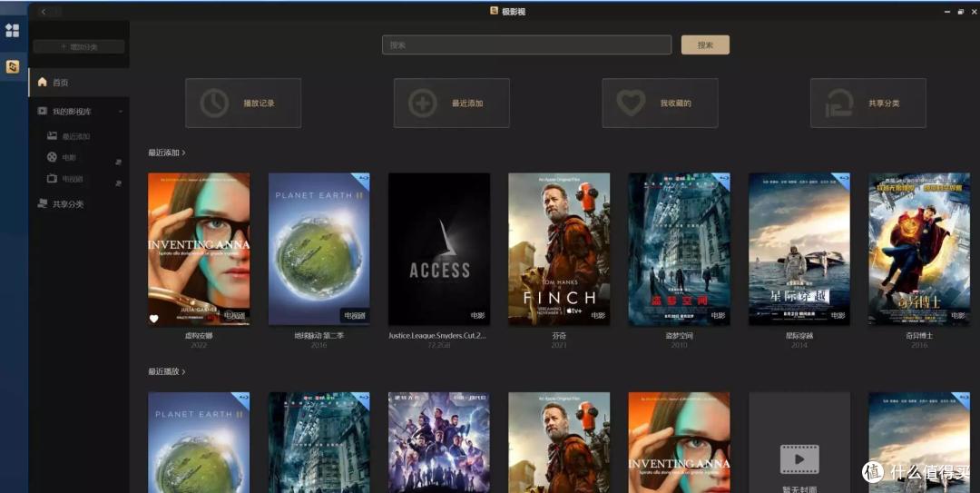Open the Inception poster in recently played row
980x493 pixels.
pyautogui.click(x=318, y=442)
